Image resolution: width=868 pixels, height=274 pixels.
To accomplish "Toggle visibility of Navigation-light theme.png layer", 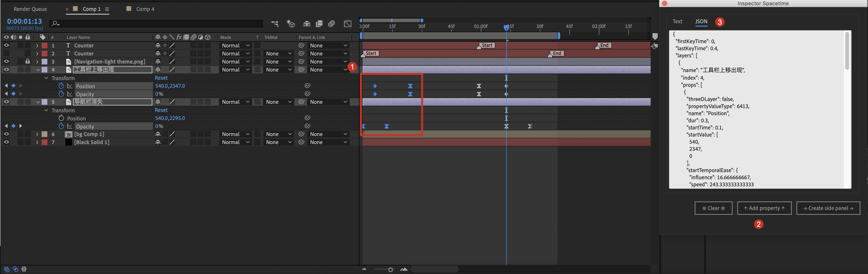I will coord(6,61).
